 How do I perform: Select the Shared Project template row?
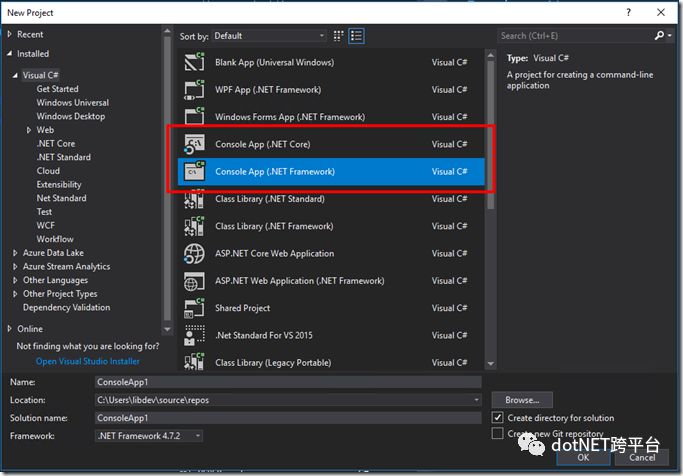coord(331,308)
